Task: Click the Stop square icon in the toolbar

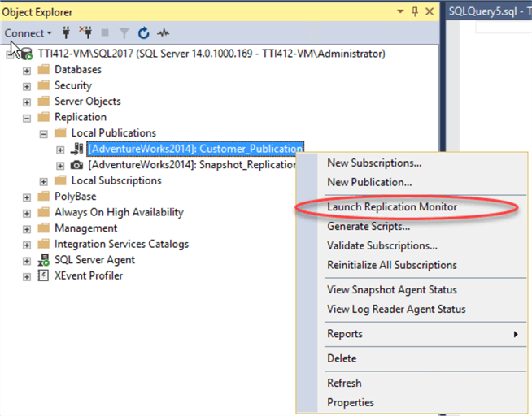Action: point(105,32)
